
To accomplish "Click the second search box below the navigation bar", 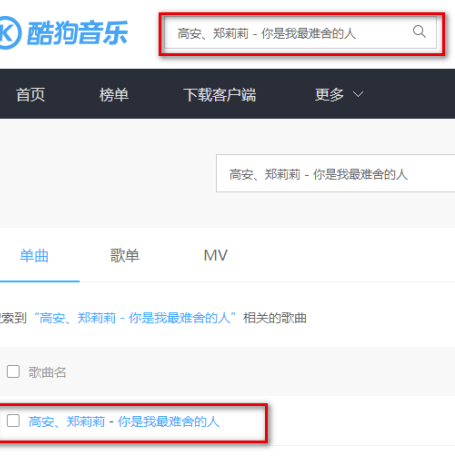I will [x=335, y=173].
